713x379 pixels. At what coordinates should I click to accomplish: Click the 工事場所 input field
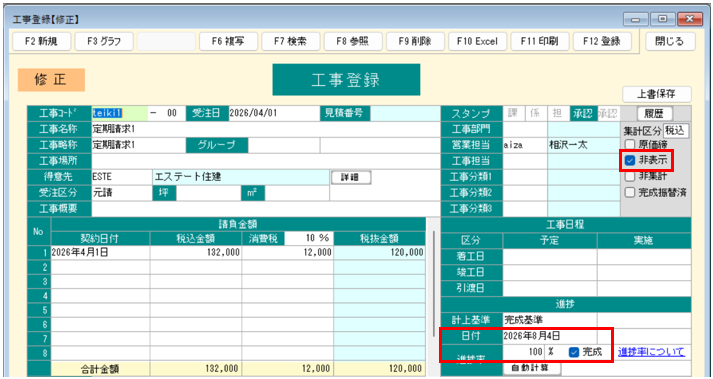(266, 161)
